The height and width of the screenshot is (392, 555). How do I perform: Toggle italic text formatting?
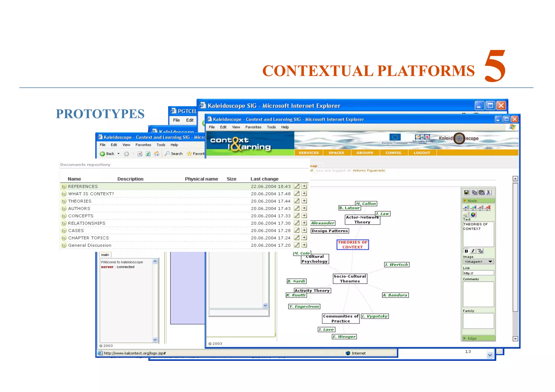(x=473, y=251)
